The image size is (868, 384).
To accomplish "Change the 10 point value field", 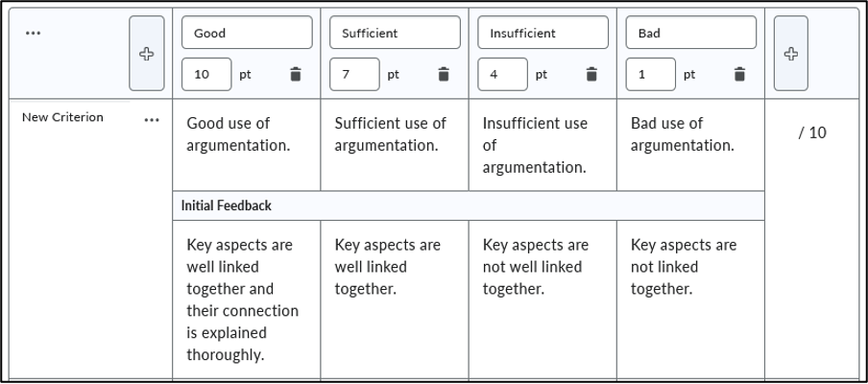I will click(206, 74).
